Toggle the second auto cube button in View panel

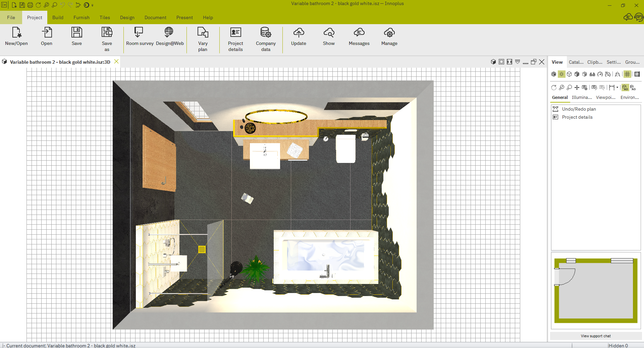pos(633,88)
